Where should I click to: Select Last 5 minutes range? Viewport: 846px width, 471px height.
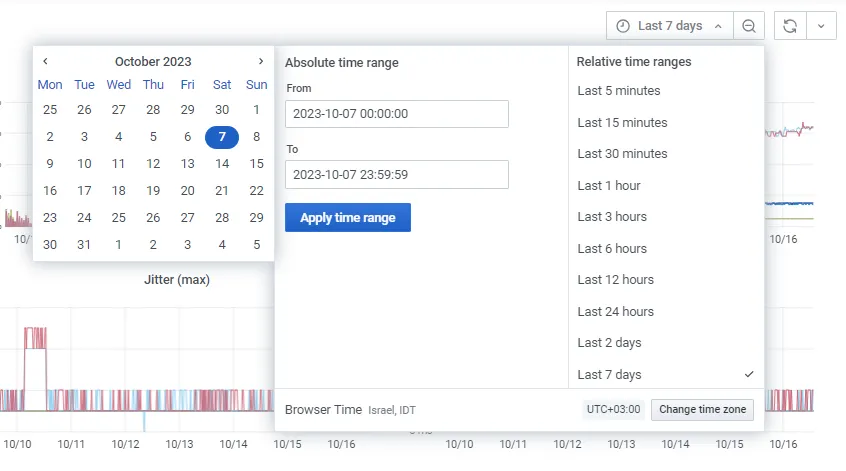click(619, 91)
